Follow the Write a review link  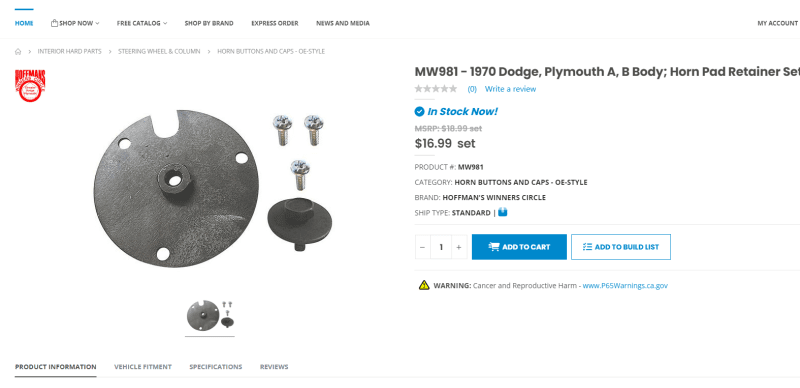510,89
